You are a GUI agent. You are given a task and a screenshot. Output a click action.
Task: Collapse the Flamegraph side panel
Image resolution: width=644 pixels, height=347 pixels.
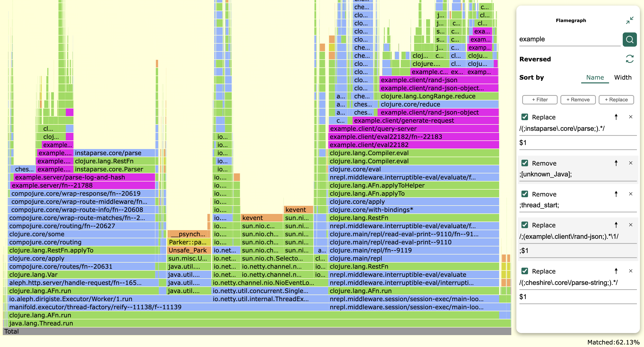click(x=630, y=20)
